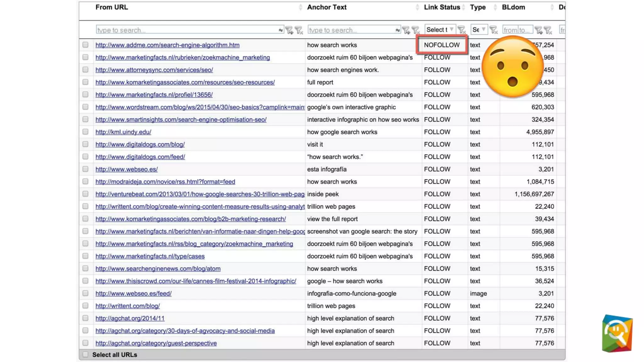Toggle the Select all URLs checkbox
Screen dimensions: 644x362
click(85, 354)
